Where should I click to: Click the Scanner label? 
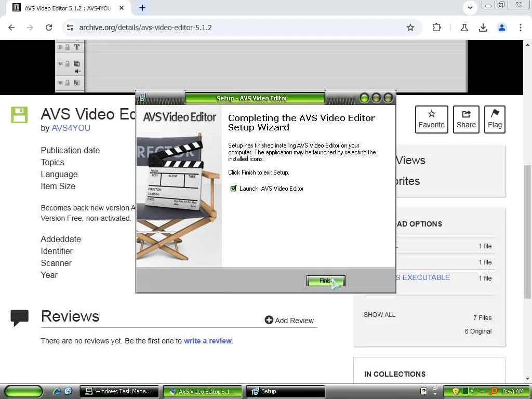tap(56, 263)
